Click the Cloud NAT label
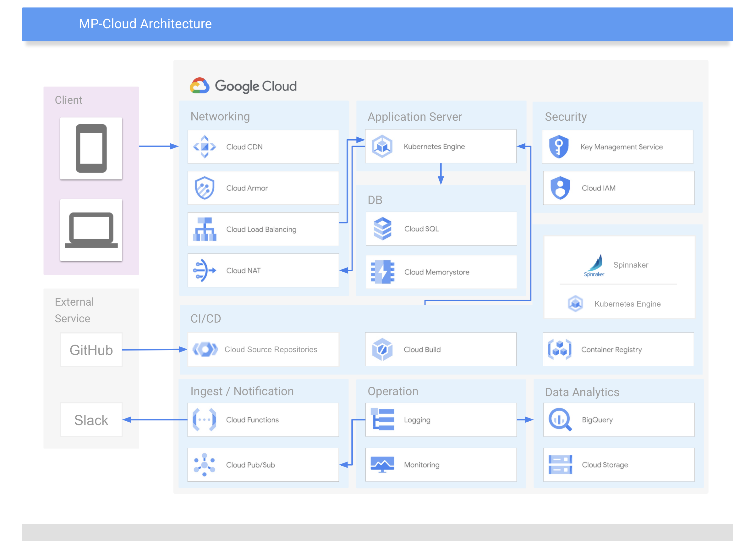Viewport: 756px width, 554px height. pos(243,270)
